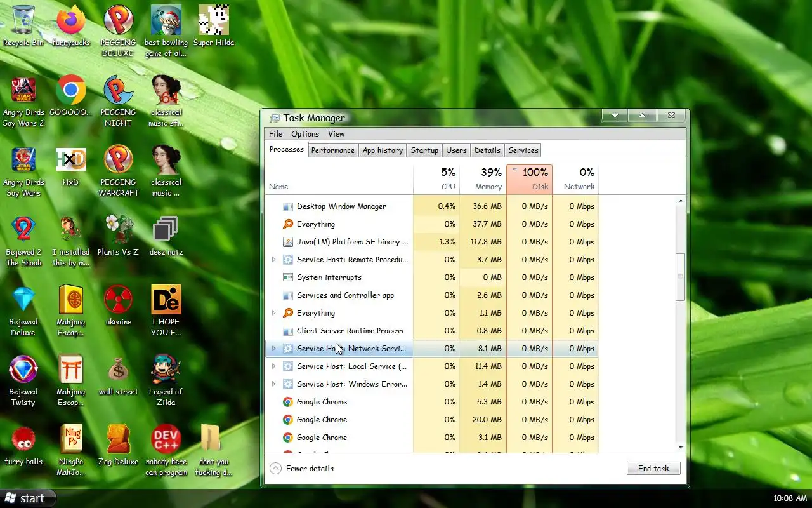Open the Options menu in Task Manager
812x508 pixels.
(x=305, y=134)
